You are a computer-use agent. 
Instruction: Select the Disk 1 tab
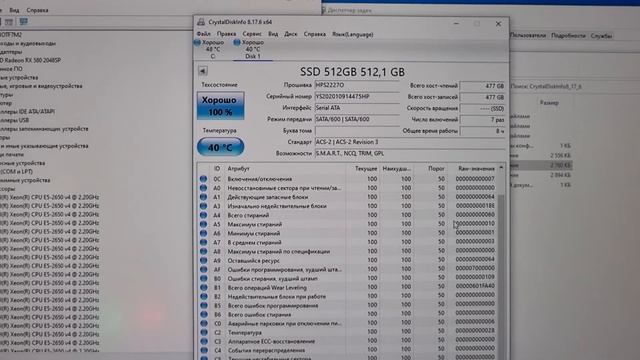(x=253, y=49)
